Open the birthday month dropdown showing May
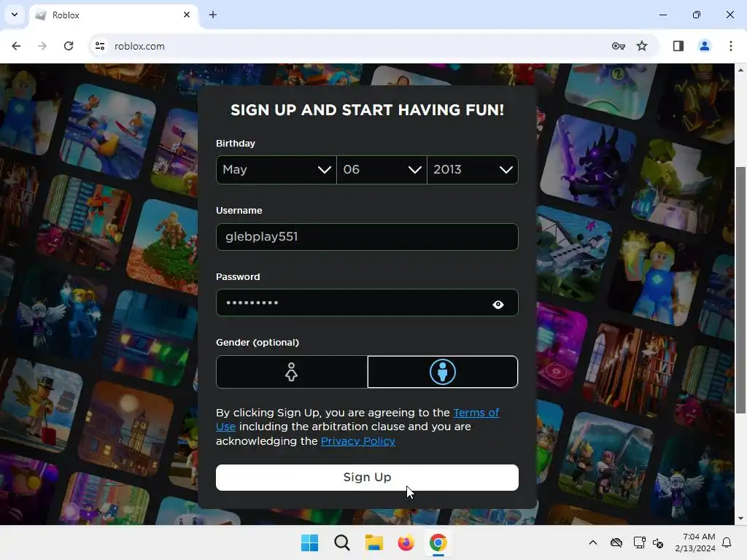Image resolution: width=747 pixels, height=560 pixels. point(276,169)
